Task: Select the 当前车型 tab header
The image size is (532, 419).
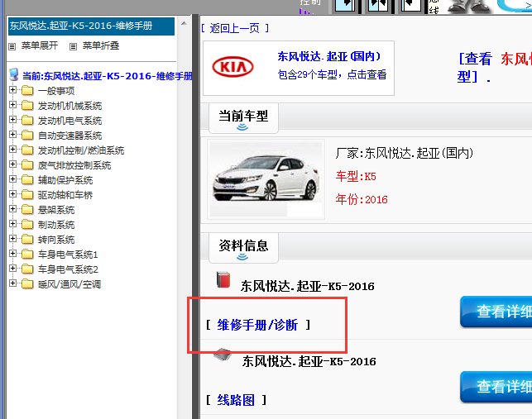Action: coord(243,118)
